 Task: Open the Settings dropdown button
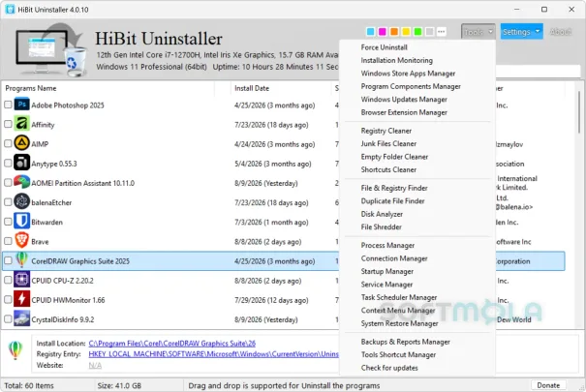point(521,32)
